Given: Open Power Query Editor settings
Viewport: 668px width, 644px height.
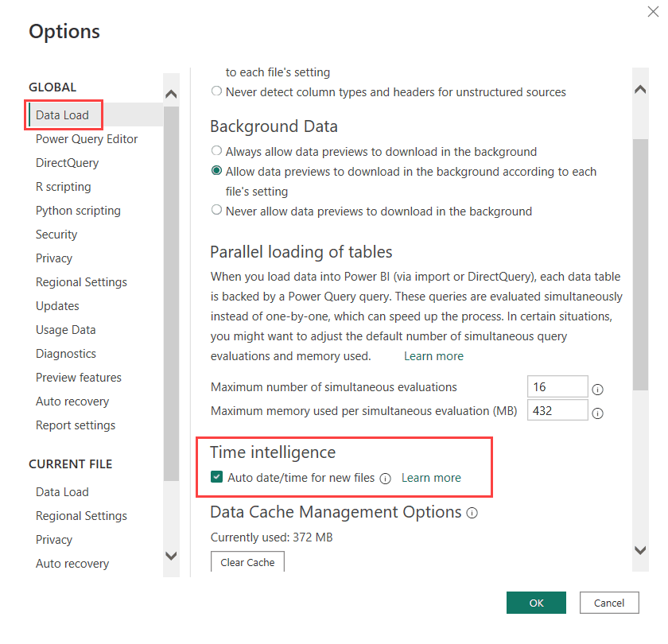Looking at the screenshot, I should pos(87,139).
